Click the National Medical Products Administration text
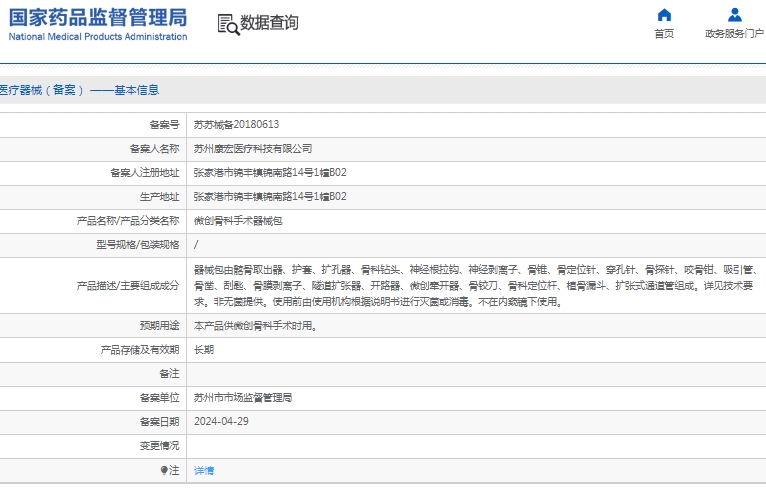 98,37
